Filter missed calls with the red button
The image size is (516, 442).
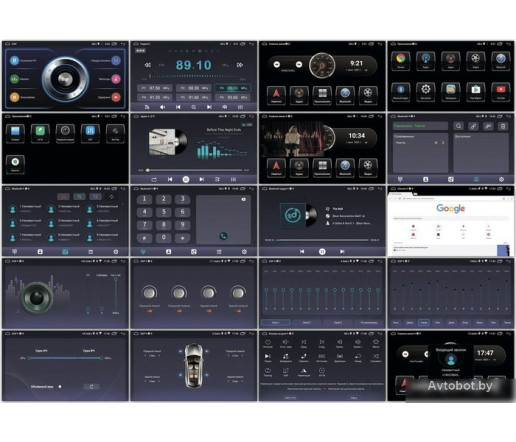(63, 197)
